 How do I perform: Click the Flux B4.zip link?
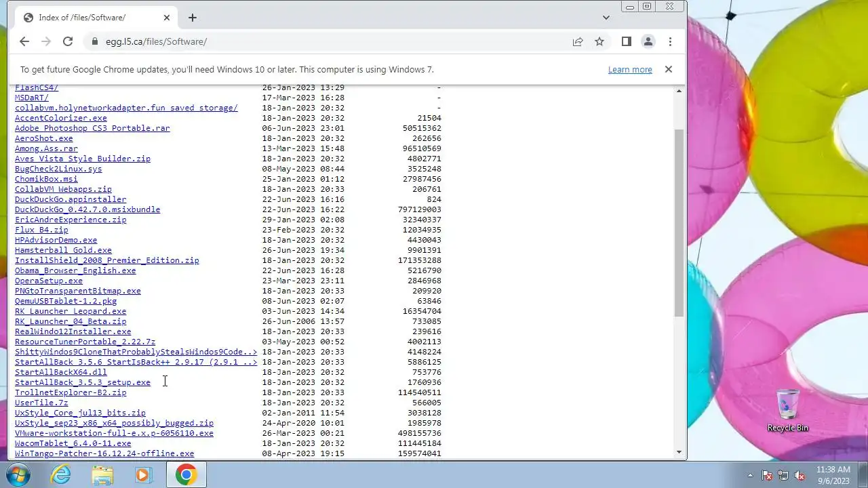[41, 230]
